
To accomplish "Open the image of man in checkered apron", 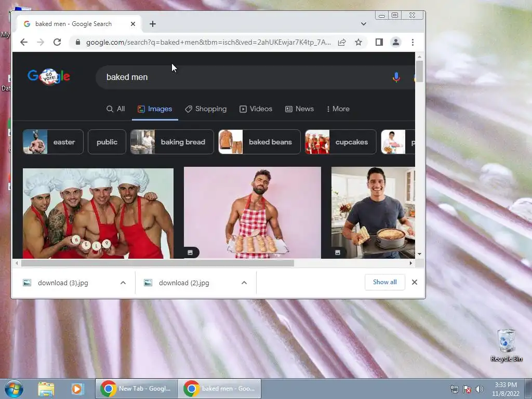I will coord(252,212).
